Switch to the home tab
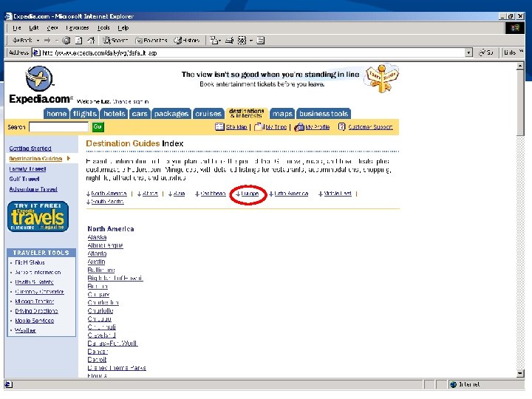Screen dimensions: 532x399 (x=56, y=114)
